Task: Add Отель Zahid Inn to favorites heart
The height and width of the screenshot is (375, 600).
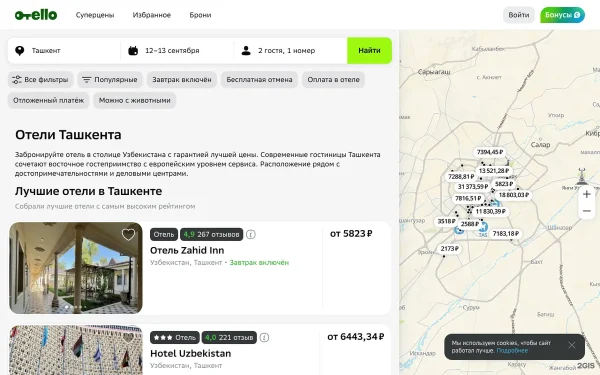Action: (128, 235)
